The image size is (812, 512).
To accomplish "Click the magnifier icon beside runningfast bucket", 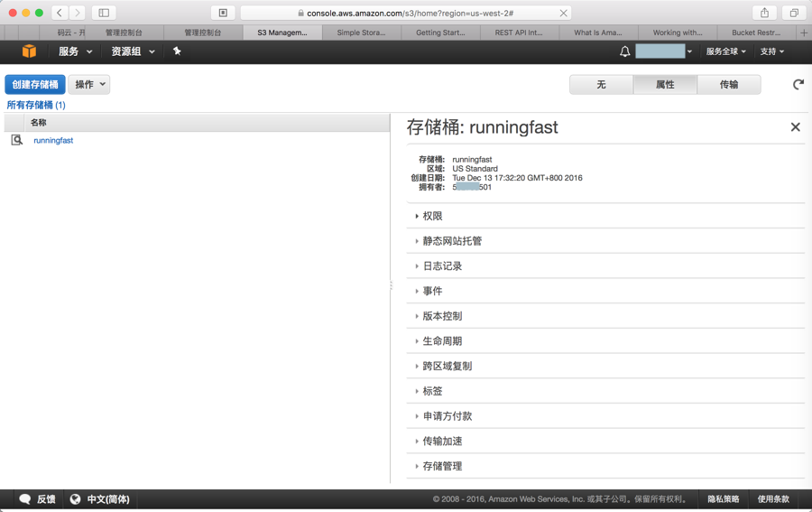I will click(x=16, y=140).
